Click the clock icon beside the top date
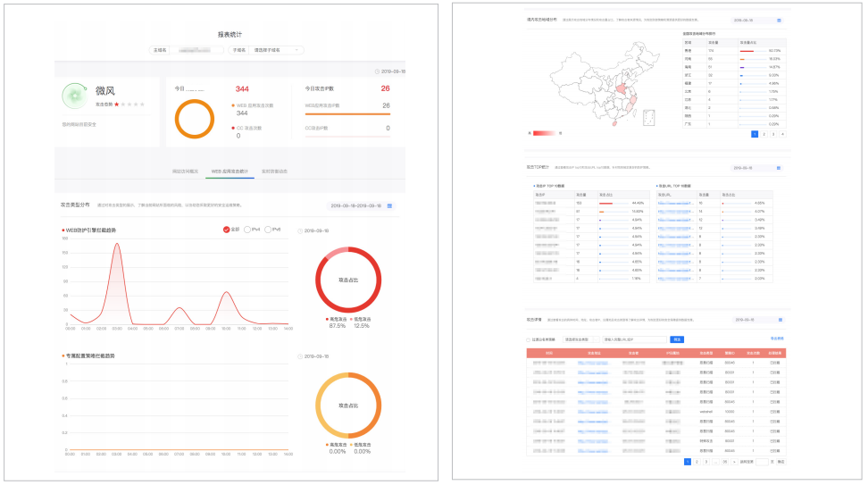 click(377, 71)
